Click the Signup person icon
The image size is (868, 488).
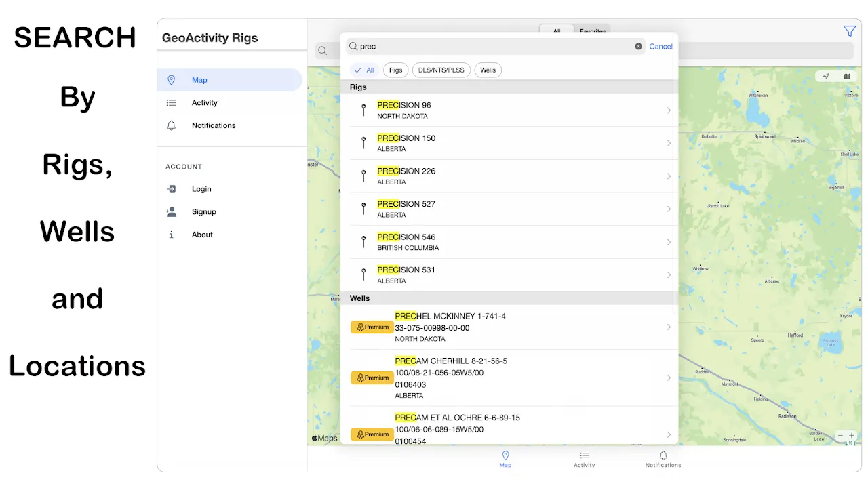coord(172,211)
